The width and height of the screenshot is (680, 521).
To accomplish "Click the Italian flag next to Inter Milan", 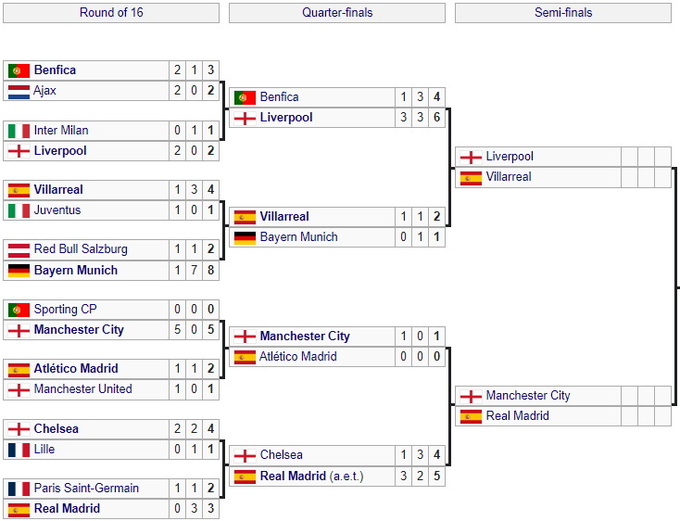I will pos(18,131).
